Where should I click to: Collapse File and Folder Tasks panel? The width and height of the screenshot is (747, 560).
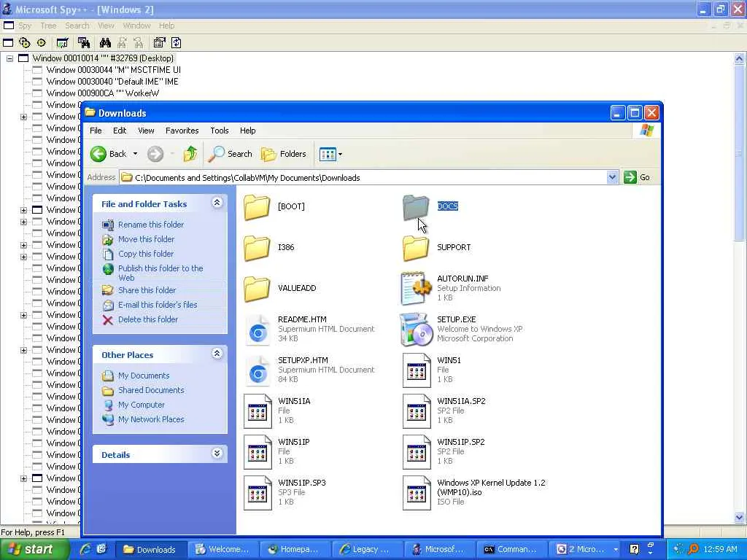217,203
